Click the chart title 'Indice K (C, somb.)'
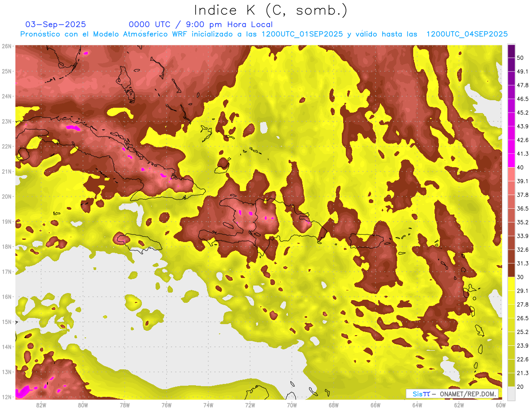This screenshot has height=411, width=532. click(271, 10)
